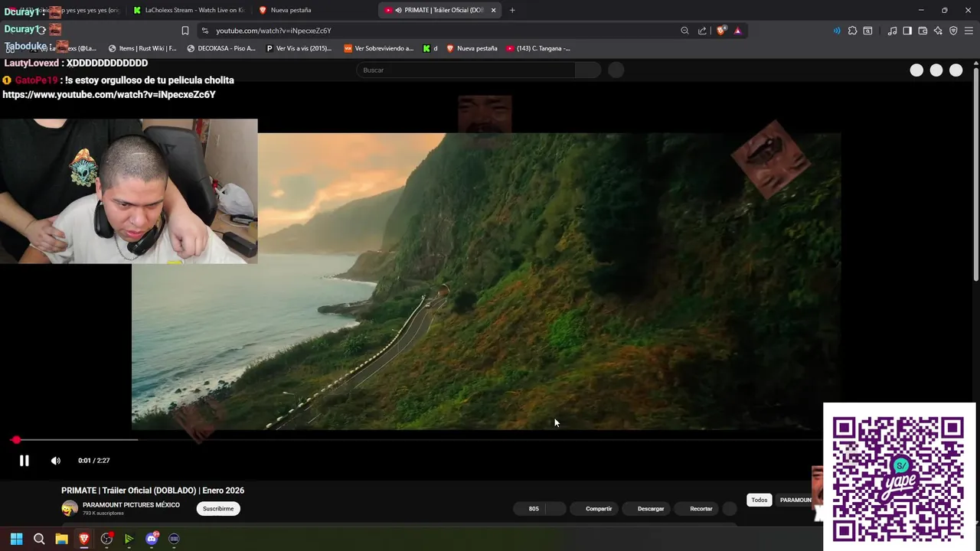Open the Nueva pestaña bookmark in bookmarks bar
Viewport: 980px width, 551px height.
click(x=472, y=48)
